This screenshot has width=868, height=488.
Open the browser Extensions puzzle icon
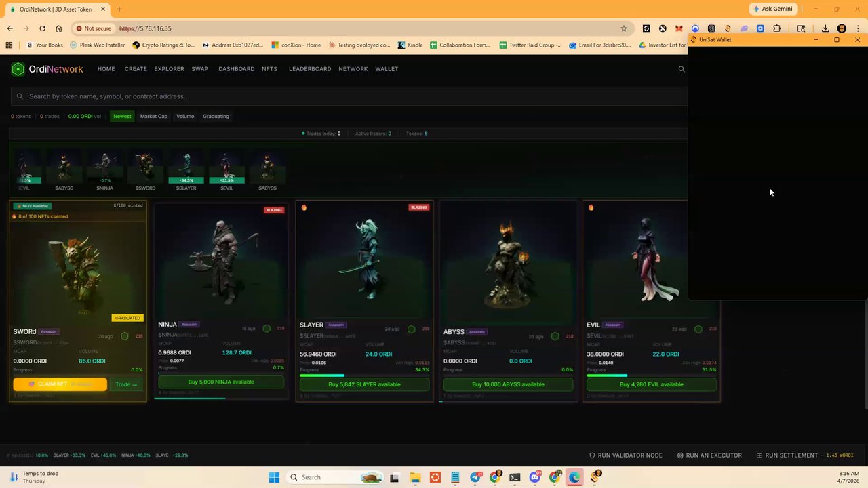tap(776, 28)
